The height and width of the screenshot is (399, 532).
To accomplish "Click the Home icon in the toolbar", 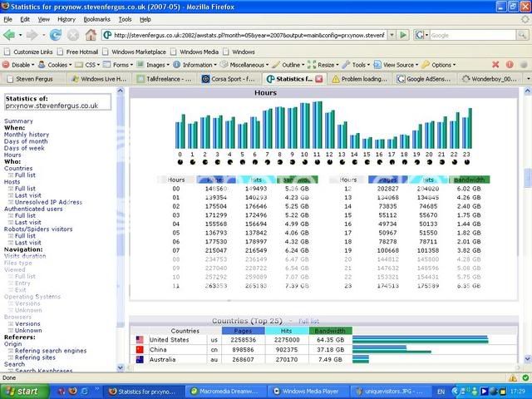I will pos(91,35).
